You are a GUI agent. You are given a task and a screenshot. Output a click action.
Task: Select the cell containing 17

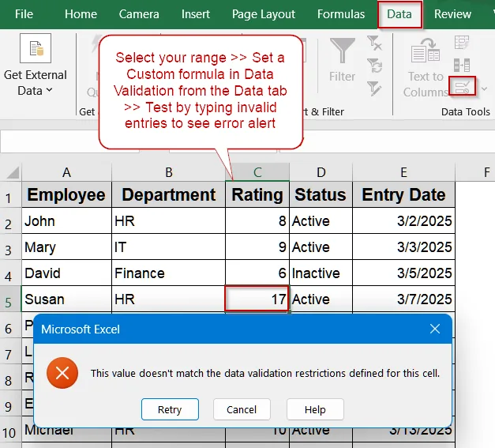coord(257,299)
